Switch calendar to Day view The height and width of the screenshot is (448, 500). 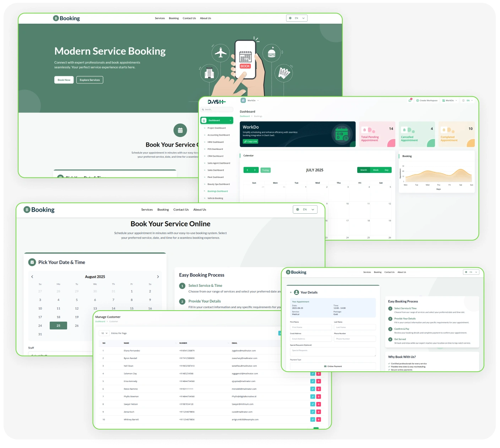pos(386,170)
